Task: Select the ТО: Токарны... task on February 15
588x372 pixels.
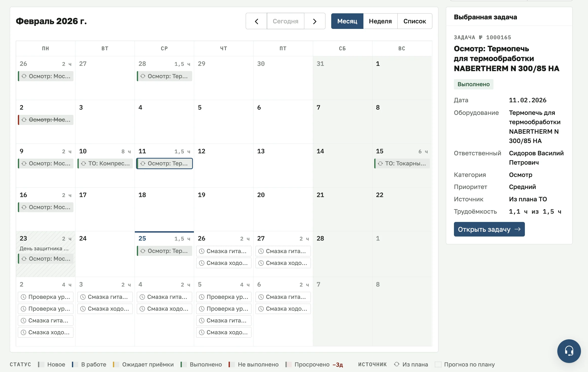Action: (402, 163)
